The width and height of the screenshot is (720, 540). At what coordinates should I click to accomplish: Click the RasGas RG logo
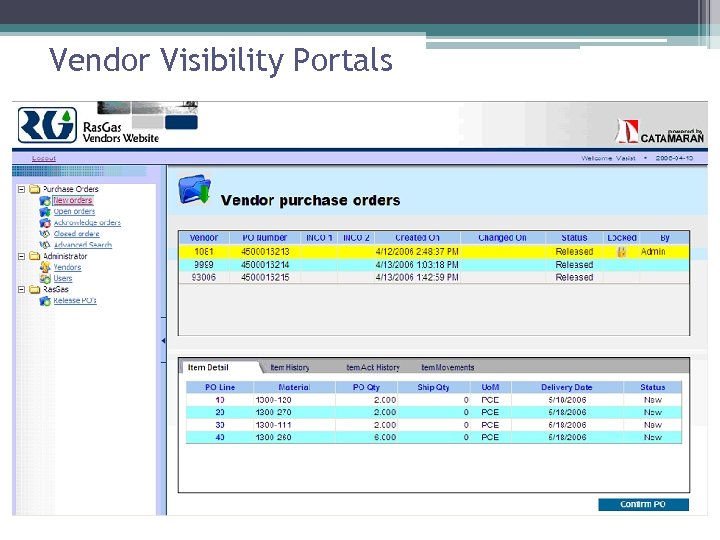tap(47, 125)
